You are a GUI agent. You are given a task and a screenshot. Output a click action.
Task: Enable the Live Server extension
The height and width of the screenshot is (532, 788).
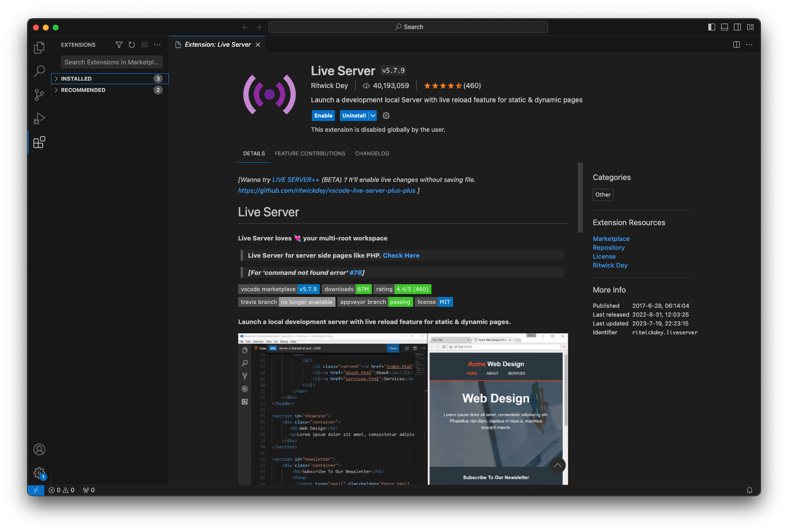tap(323, 116)
